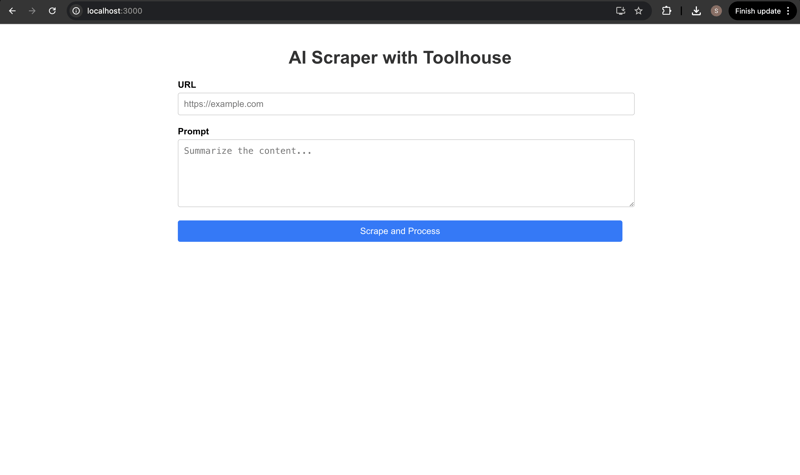
Task: Click the Prompt field label
Action: pyautogui.click(x=193, y=131)
